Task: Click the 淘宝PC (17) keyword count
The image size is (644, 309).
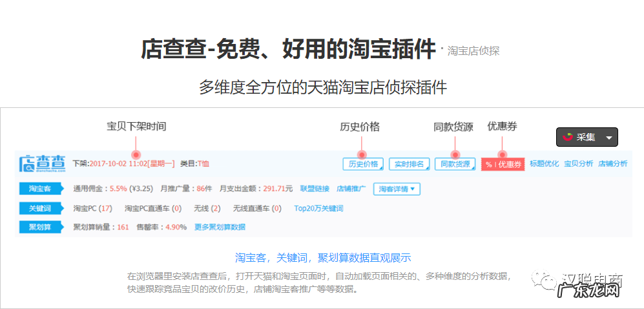Action: 92,208
